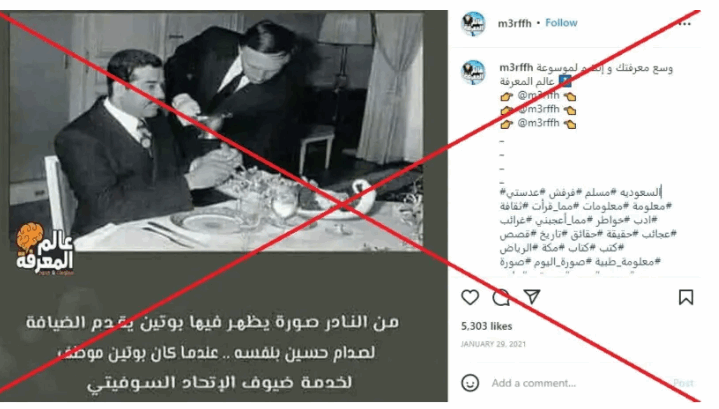Image resolution: width=719 pixels, height=409 pixels.
Task: Open the #السعوديه hashtag
Action: [x=639, y=192]
